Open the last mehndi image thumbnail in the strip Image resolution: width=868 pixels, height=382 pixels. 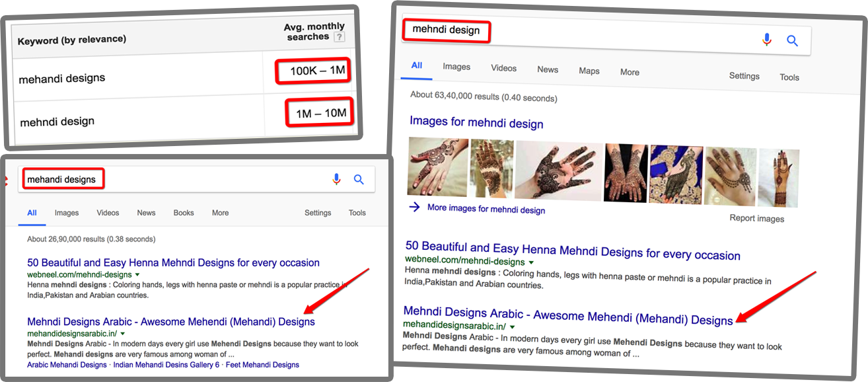click(778, 178)
